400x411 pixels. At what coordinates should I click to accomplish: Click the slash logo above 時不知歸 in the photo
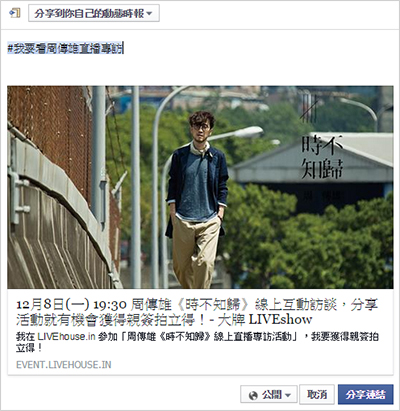pos(308,107)
